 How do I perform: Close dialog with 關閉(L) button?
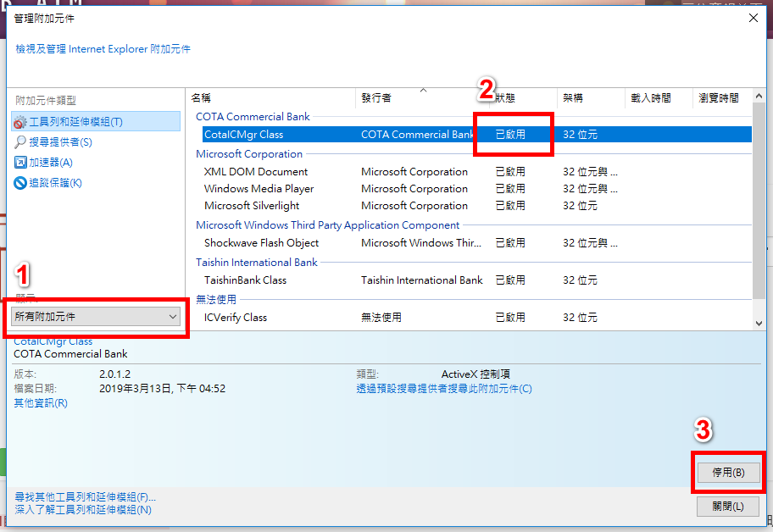pos(728,507)
